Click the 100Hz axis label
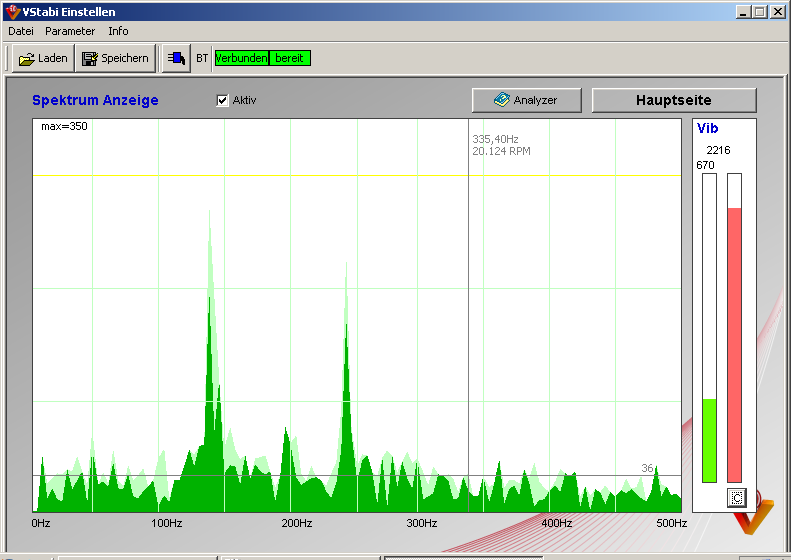791x560 pixels. pyautogui.click(x=166, y=523)
